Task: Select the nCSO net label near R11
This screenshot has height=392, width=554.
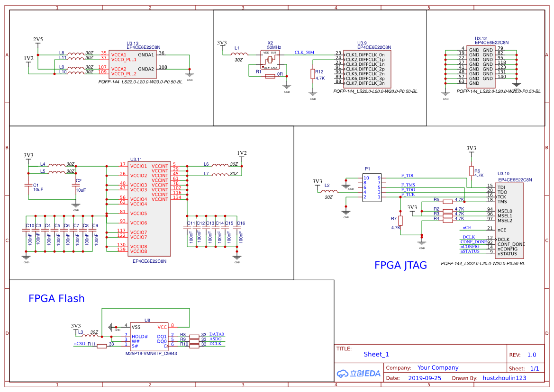Action: (x=80, y=344)
